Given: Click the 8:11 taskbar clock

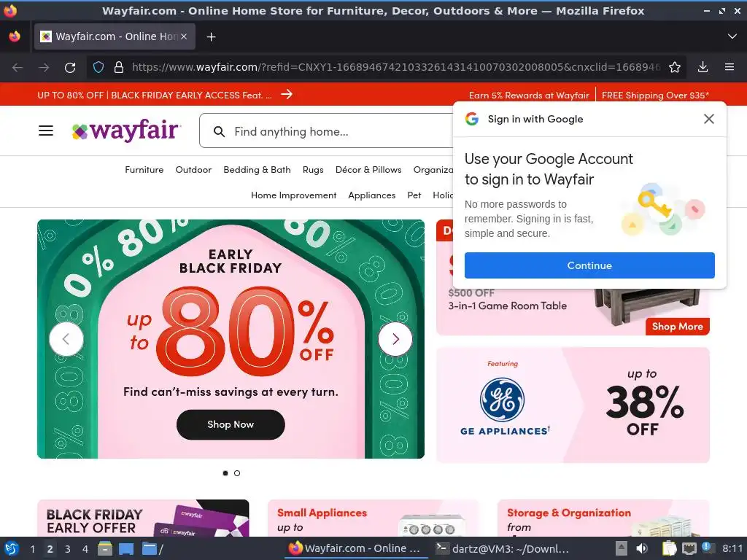Looking at the screenshot, I should click(x=732, y=548).
